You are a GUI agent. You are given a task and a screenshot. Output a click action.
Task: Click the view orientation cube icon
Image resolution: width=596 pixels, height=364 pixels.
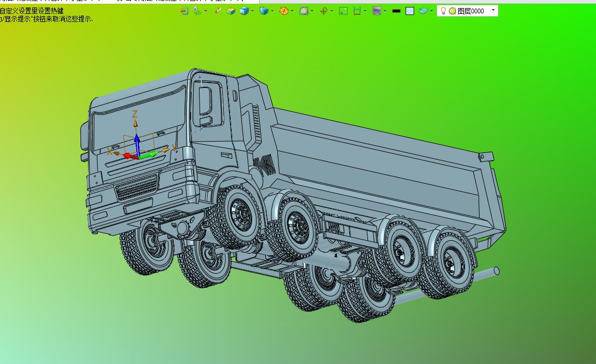(264, 11)
